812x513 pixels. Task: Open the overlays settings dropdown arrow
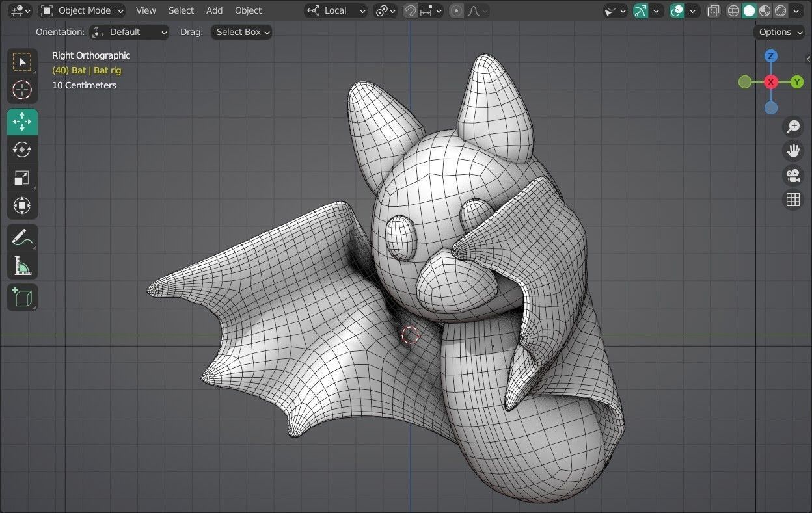click(x=693, y=10)
